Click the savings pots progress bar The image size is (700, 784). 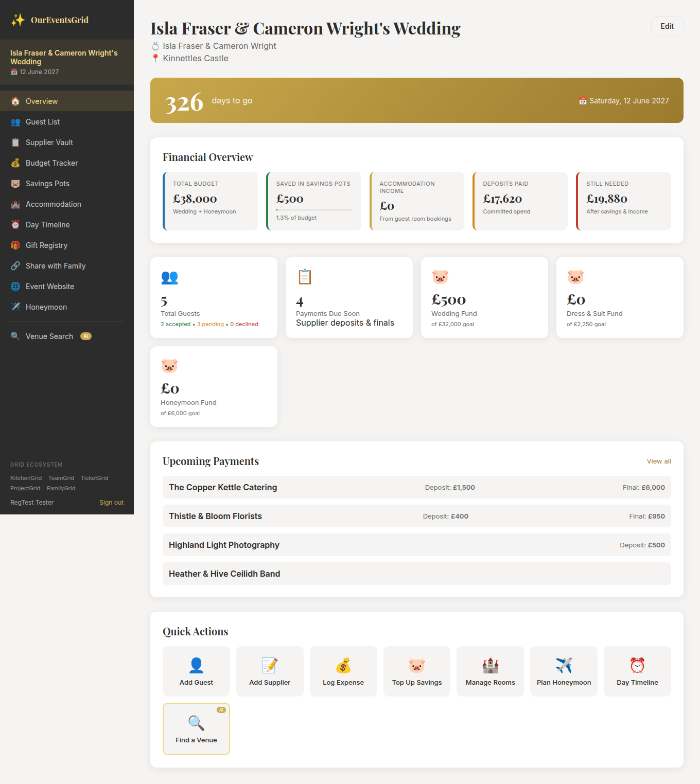[x=314, y=210]
